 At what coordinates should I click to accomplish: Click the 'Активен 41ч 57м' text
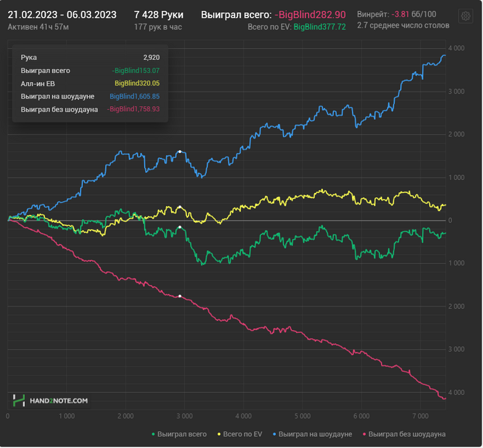(38, 27)
